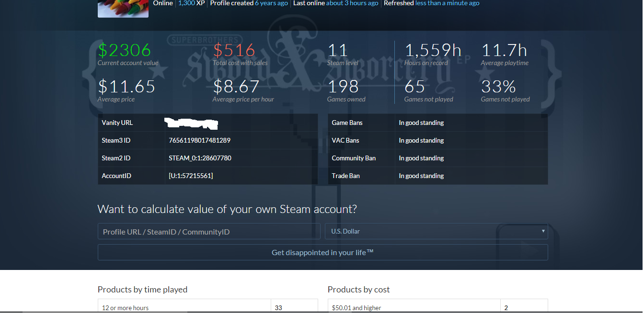Click the Steam level value 11
644x314 pixels.
click(x=338, y=50)
